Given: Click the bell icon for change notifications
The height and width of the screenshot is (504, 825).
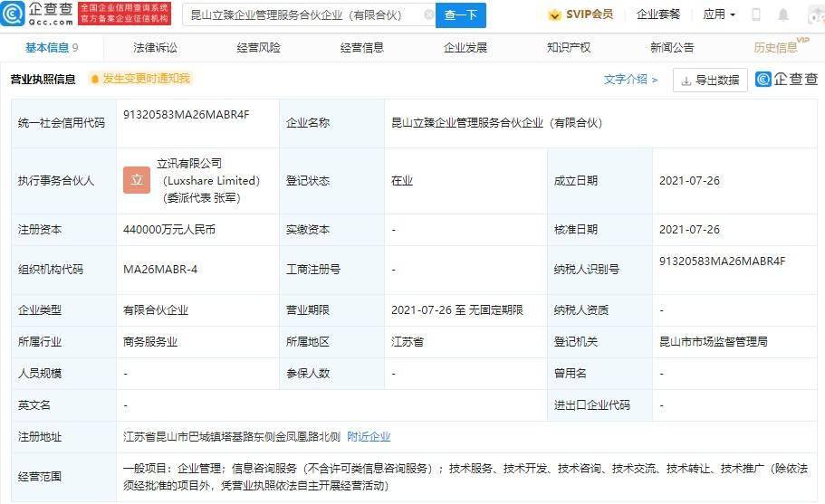Looking at the screenshot, I should [95, 79].
